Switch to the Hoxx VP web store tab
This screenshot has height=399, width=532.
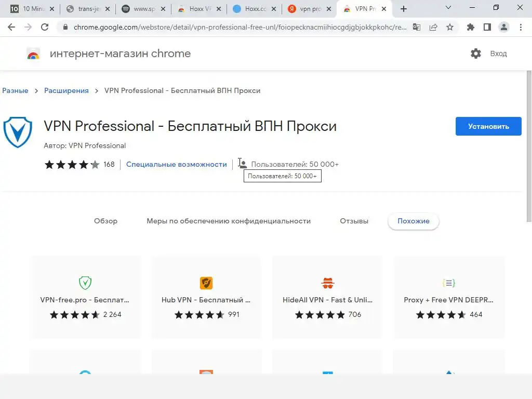pyautogui.click(x=199, y=9)
